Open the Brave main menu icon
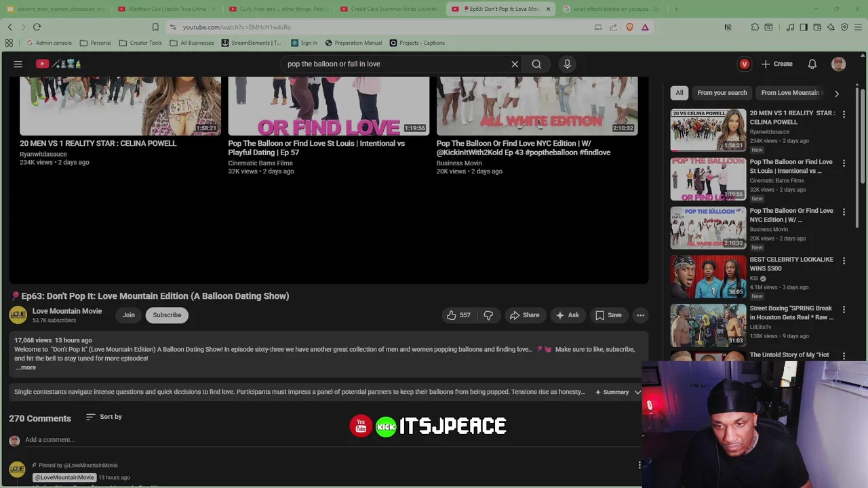Viewport: 868px width, 488px height. click(x=858, y=27)
